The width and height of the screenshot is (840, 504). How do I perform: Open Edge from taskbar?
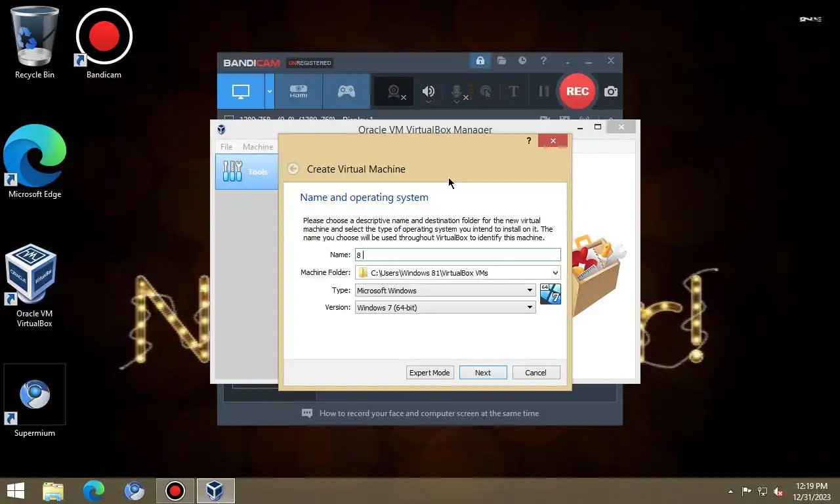(x=94, y=491)
